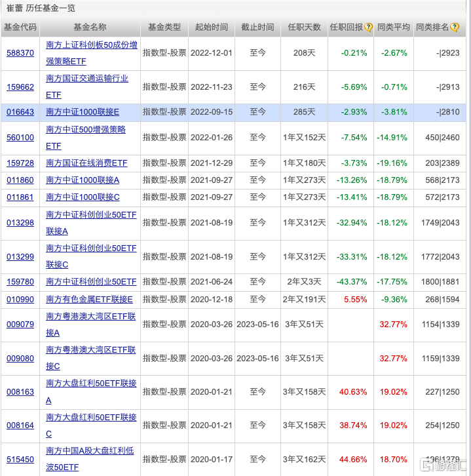Open fund code 013298 link
This screenshot has height=476, width=471.
20,223
